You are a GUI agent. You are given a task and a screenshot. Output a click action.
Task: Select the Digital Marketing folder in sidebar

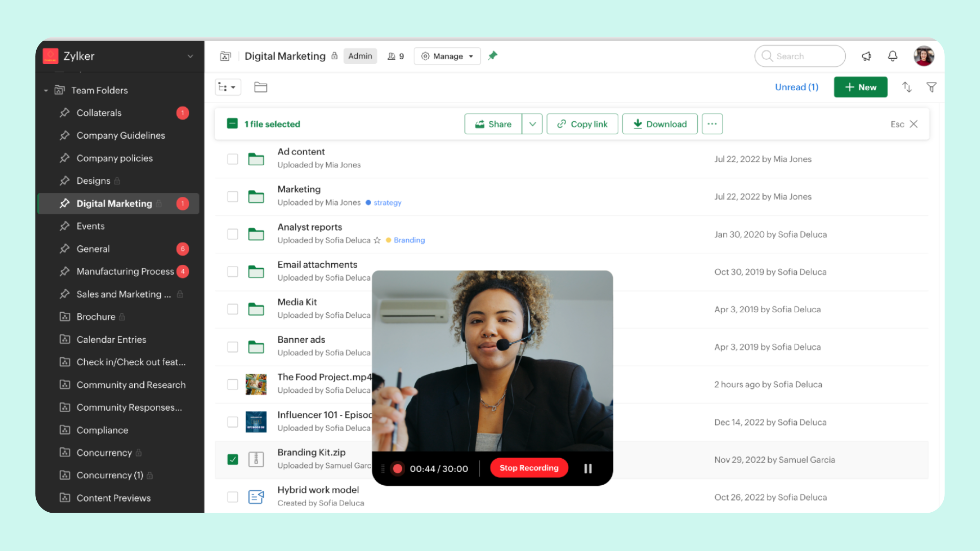click(x=114, y=203)
